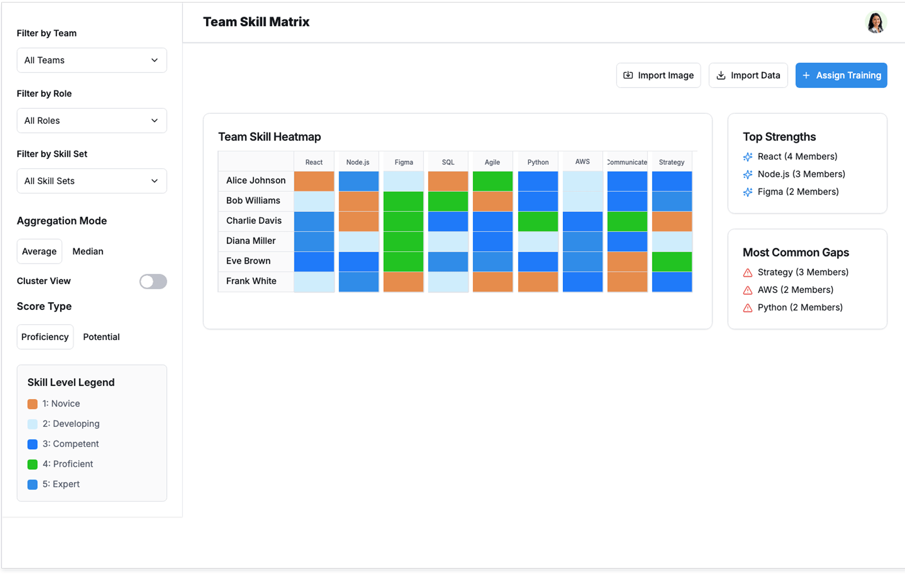Click Alice Johnson's React heatmap cell
The width and height of the screenshot is (905, 588).
pos(314,181)
